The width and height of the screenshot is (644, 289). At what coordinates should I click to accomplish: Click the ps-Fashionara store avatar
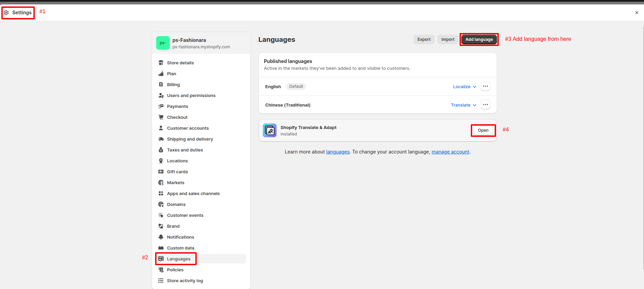[x=163, y=43]
